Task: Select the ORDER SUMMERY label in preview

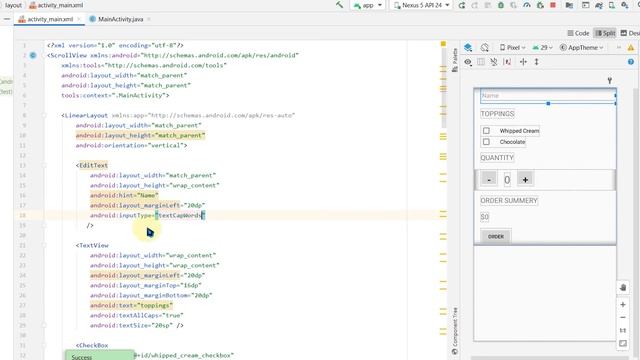Action: point(509,201)
